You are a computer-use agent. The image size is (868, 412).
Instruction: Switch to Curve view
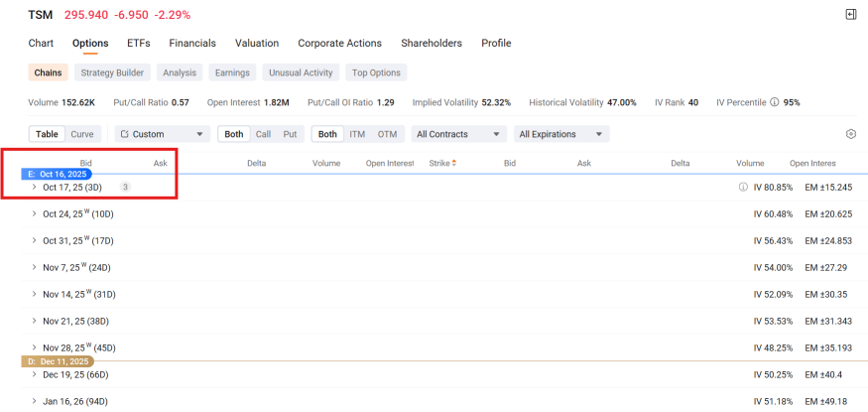point(82,134)
